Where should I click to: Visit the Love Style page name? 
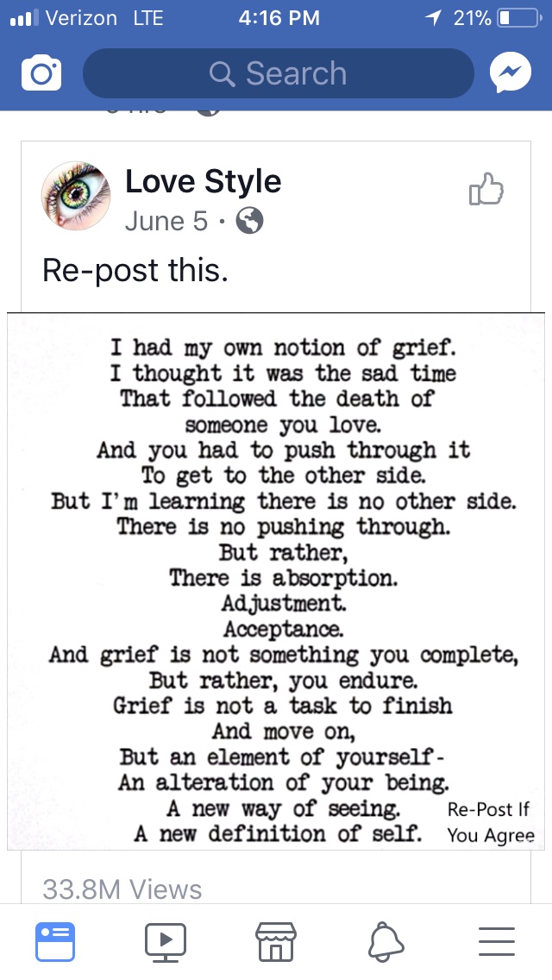[203, 181]
